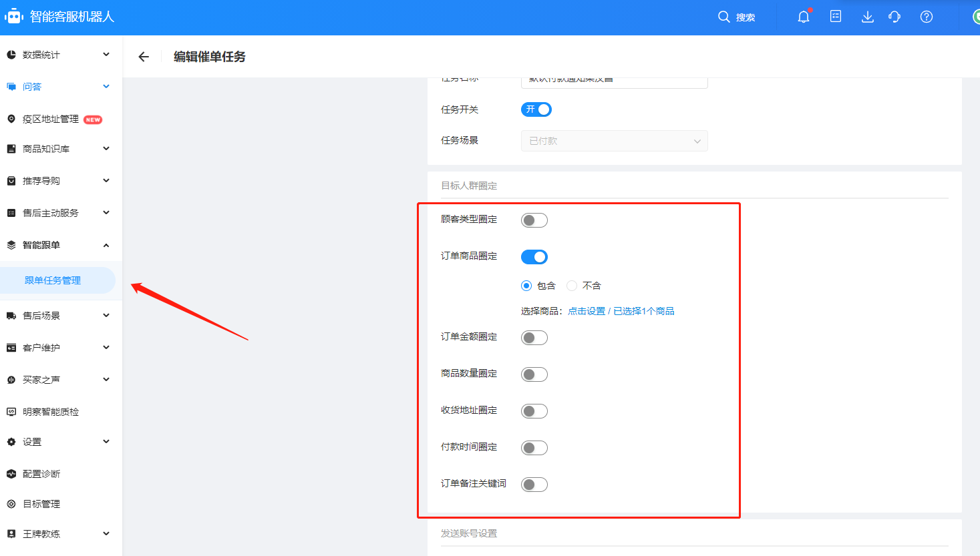Click the 买家之声 icon
The width and height of the screenshot is (980, 556).
click(11, 380)
